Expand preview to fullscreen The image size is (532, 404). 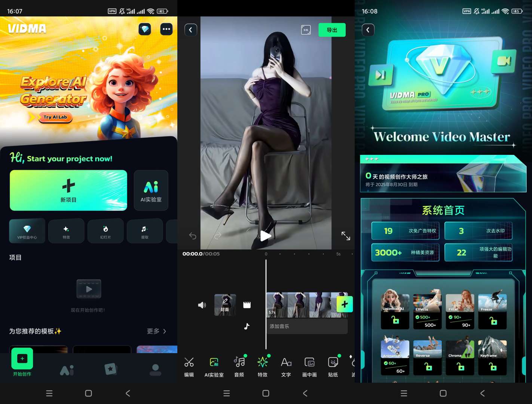(x=346, y=236)
